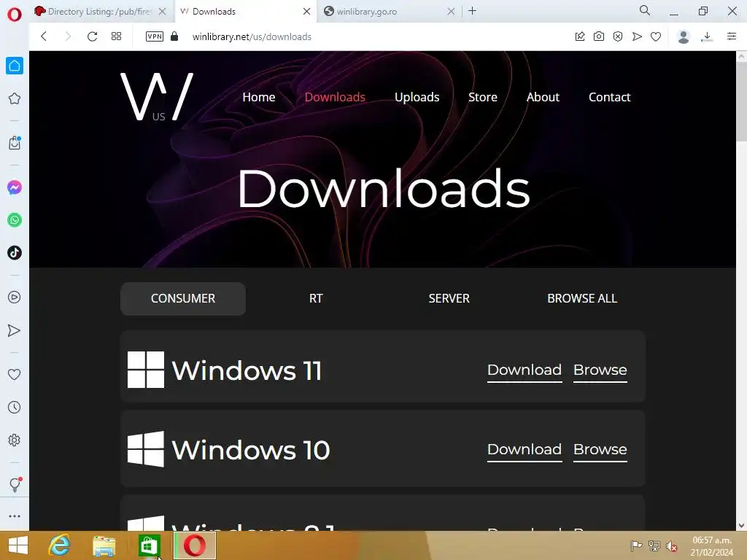The image size is (747, 560).
Task: Open the heart pinboards icon in the sidebar
Action: (x=15, y=375)
